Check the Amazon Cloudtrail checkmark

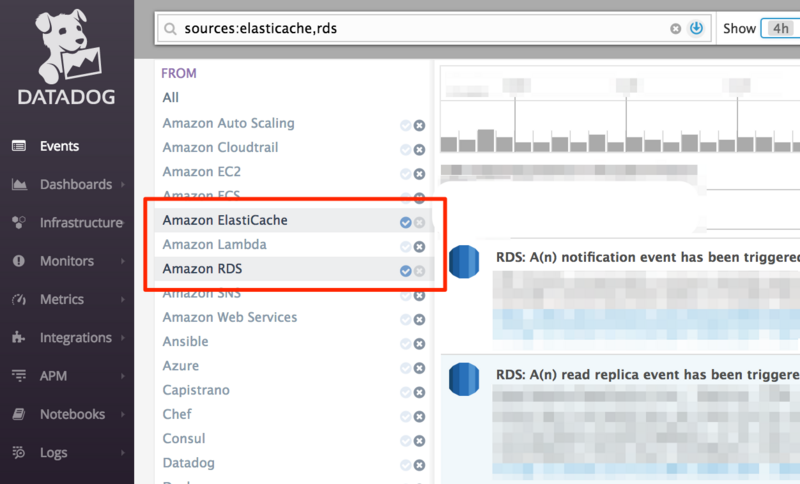pos(406,149)
